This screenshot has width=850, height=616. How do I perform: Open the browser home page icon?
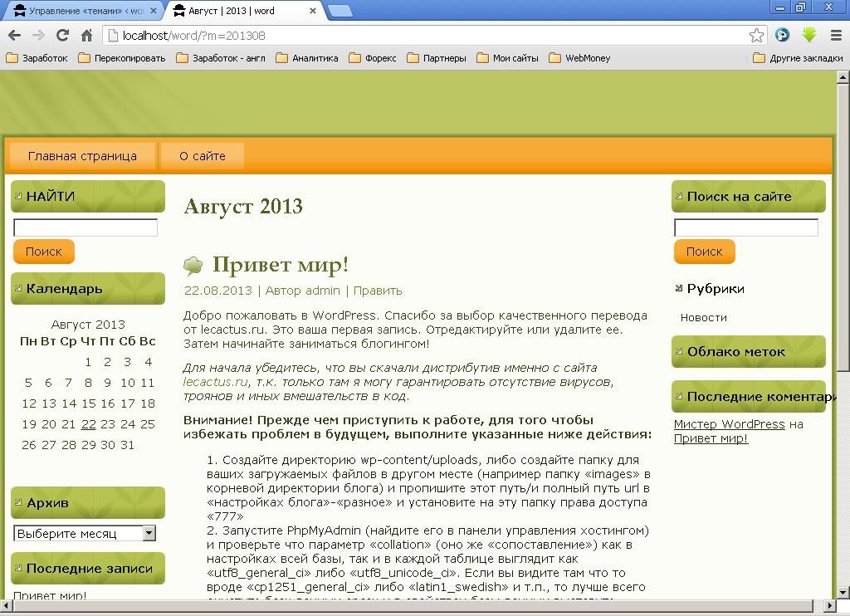[x=86, y=36]
